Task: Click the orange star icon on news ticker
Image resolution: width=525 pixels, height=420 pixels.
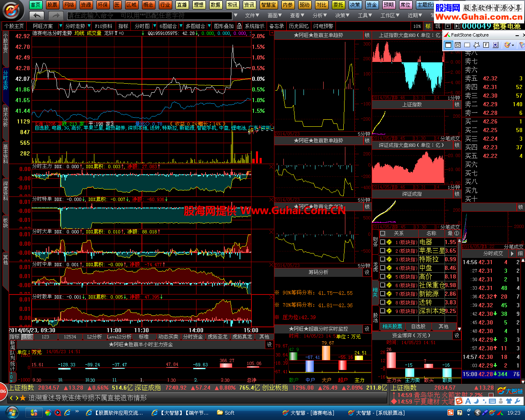Action: (x=23, y=398)
